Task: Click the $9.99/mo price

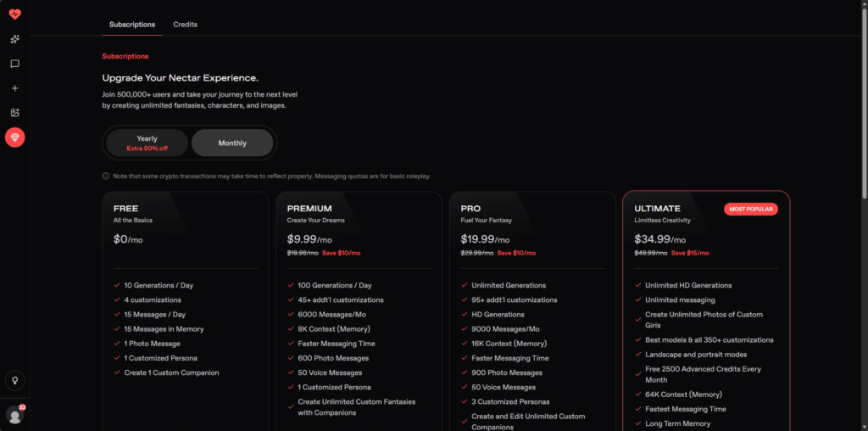Action: [x=309, y=239]
